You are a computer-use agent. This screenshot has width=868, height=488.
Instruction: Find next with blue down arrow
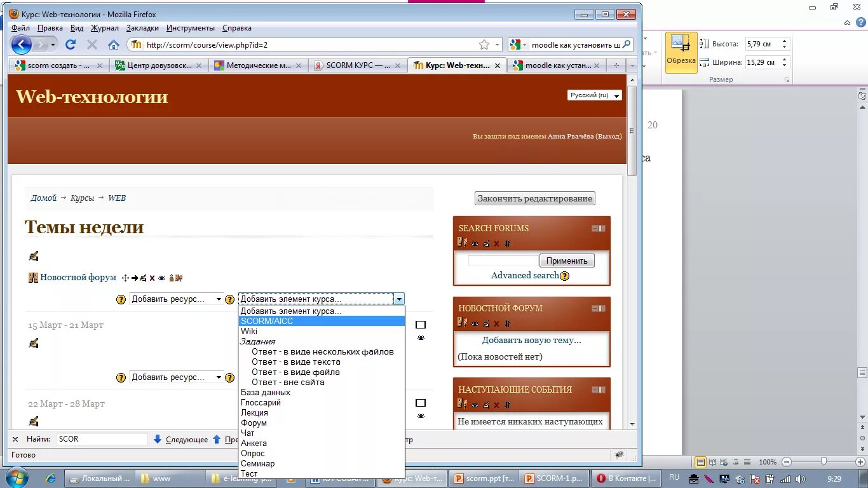click(x=158, y=439)
